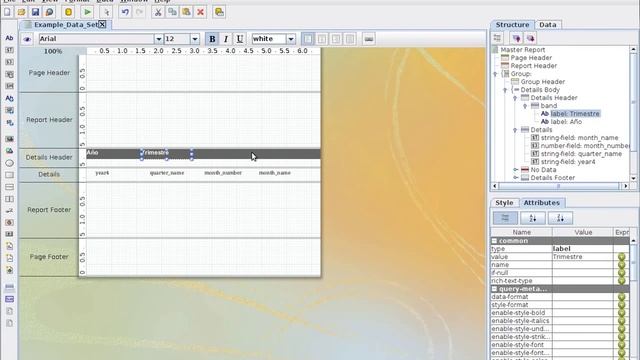Collapse the Group node in the tree
640x360 pixels.
tap(495, 74)
